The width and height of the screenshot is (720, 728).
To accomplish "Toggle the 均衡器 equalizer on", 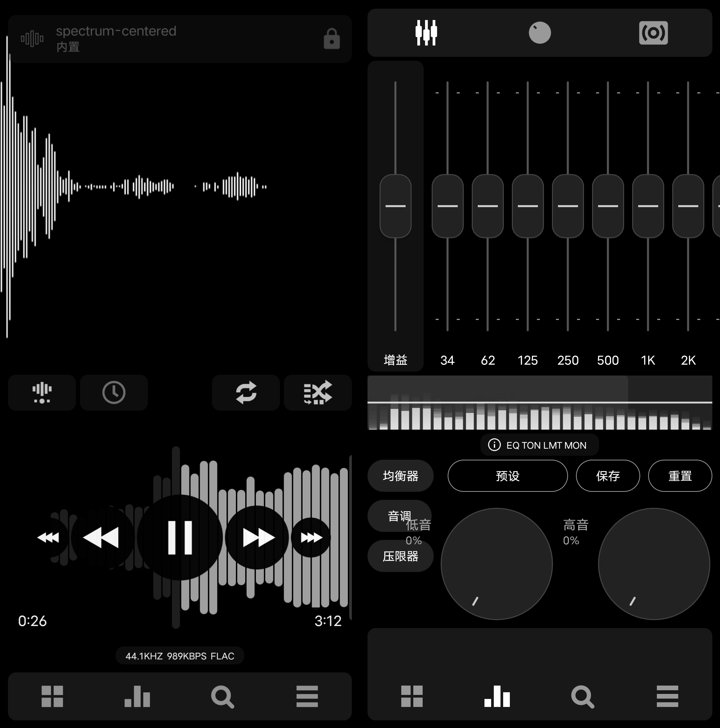I will tap(400, 476).
